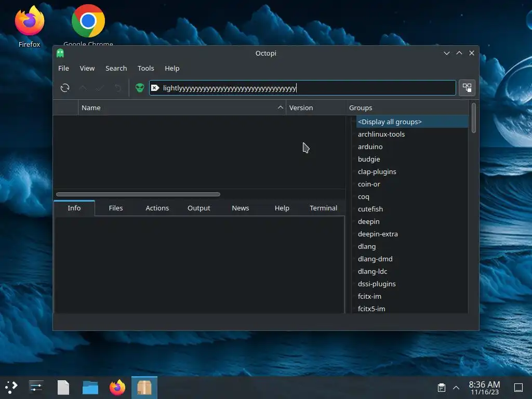Viewport: 532px width, 399px height.
Task: Open the File menu
Action: (x=63, y=68)
